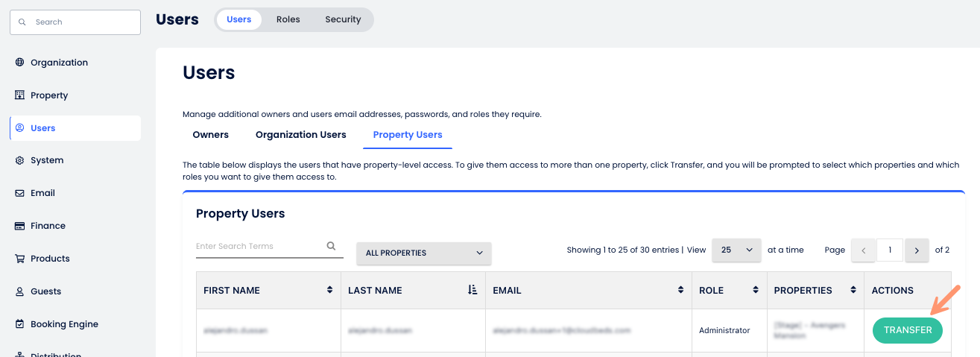
Task: Open the Organization Users tab
Action: pyautogui.click(x=300, y=135)
